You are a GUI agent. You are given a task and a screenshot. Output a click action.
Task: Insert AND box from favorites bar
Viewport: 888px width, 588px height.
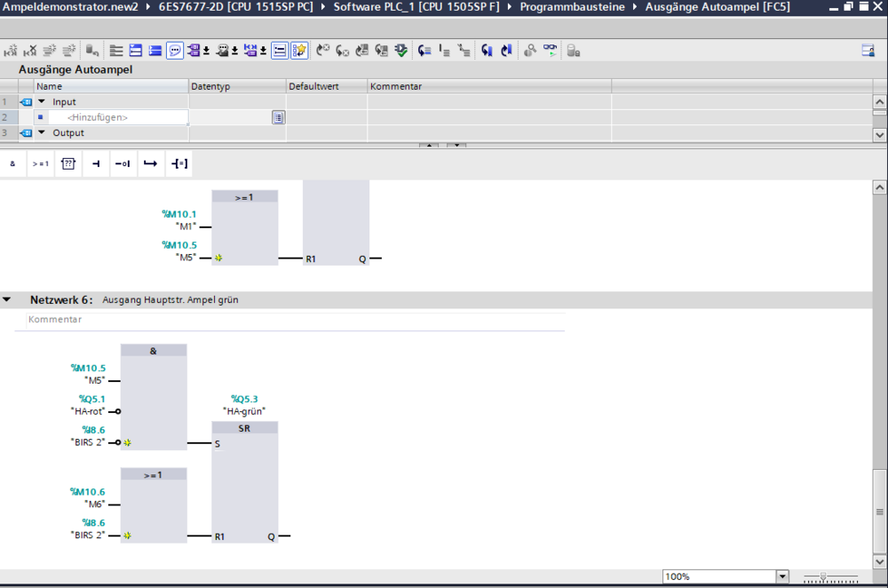click(x=12, y=163)
